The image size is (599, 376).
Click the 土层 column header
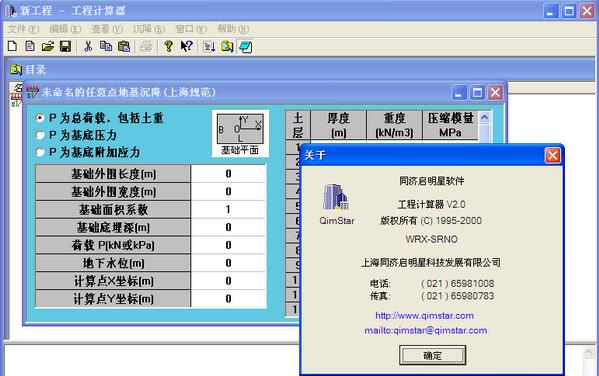[298, 125]
